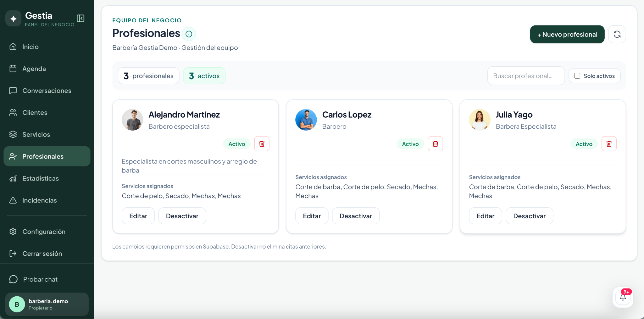Open the notifications bell
This screenshot has width=644, height=319.
[623, 297]
